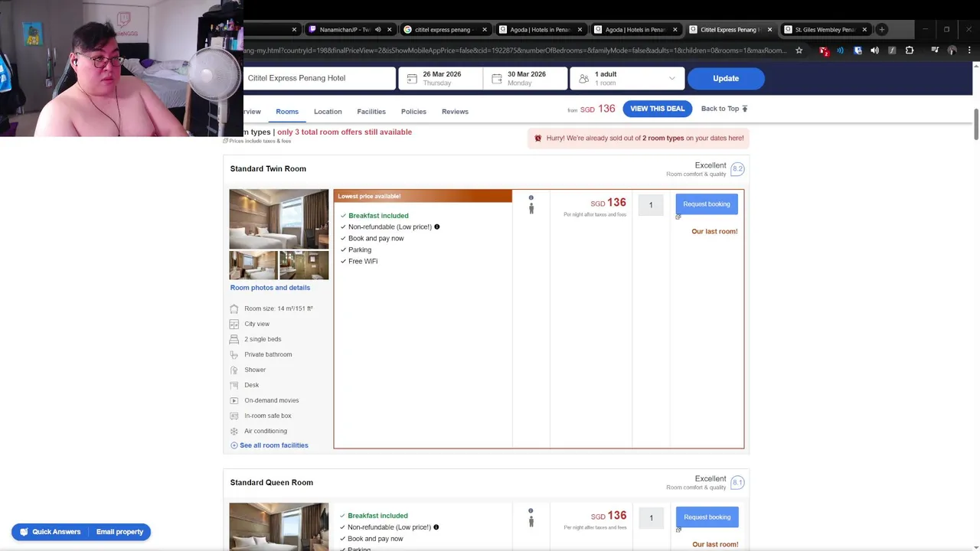Click the Email property button
The image size is (980, 551).
(119, 532)
